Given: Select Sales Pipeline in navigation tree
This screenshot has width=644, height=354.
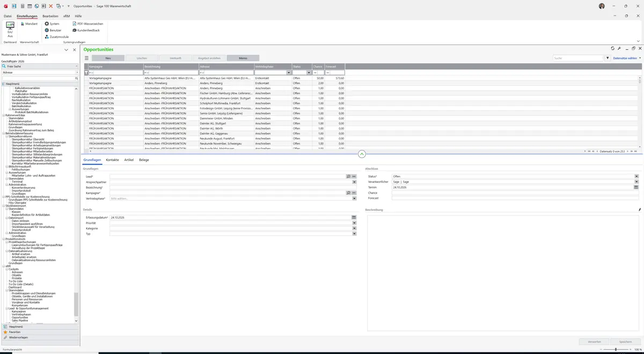Looking at the screenshot, I should tap(19, 320).
